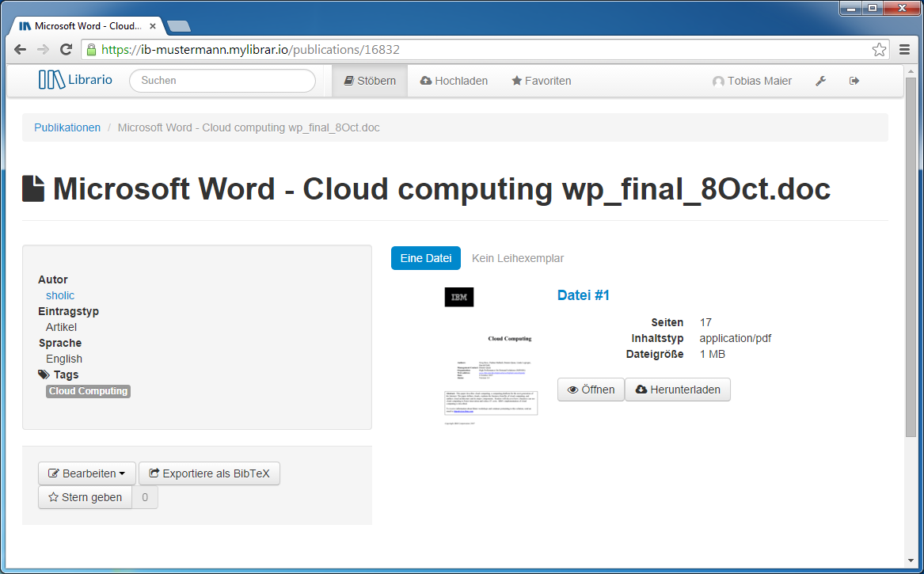Click author link sholic

[60, 295]
